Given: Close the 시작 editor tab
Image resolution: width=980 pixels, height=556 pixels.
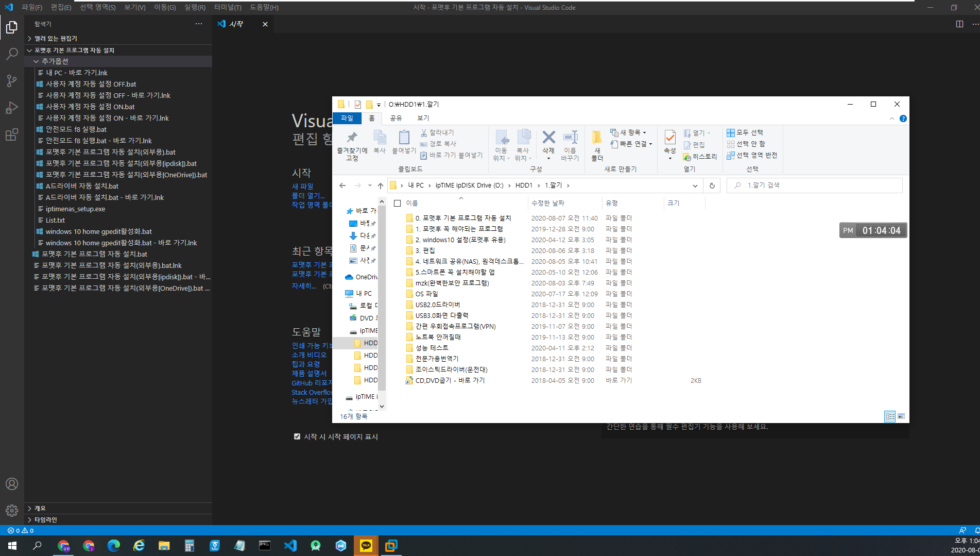Looking at the screenshot, I should [265, 24].
